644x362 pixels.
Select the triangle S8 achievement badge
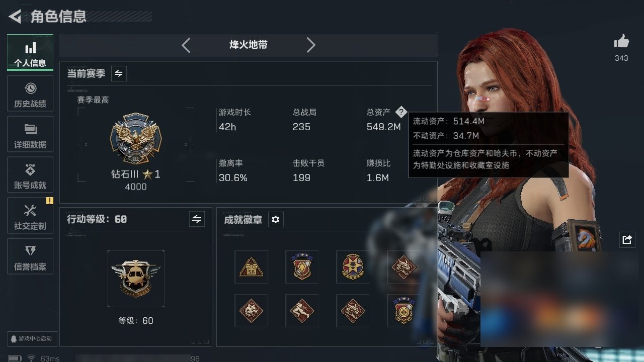point(251,267)
